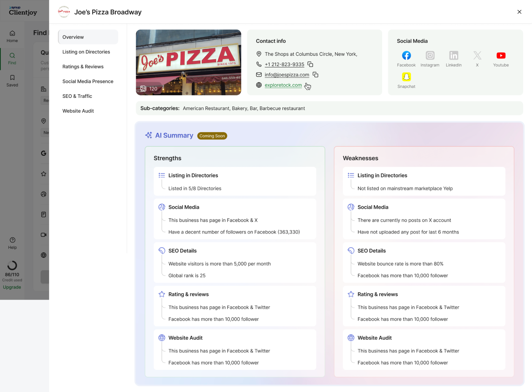Click the Columbus Circle address text
Viewport: 532px width, 392px height.
tap(311, 54)
